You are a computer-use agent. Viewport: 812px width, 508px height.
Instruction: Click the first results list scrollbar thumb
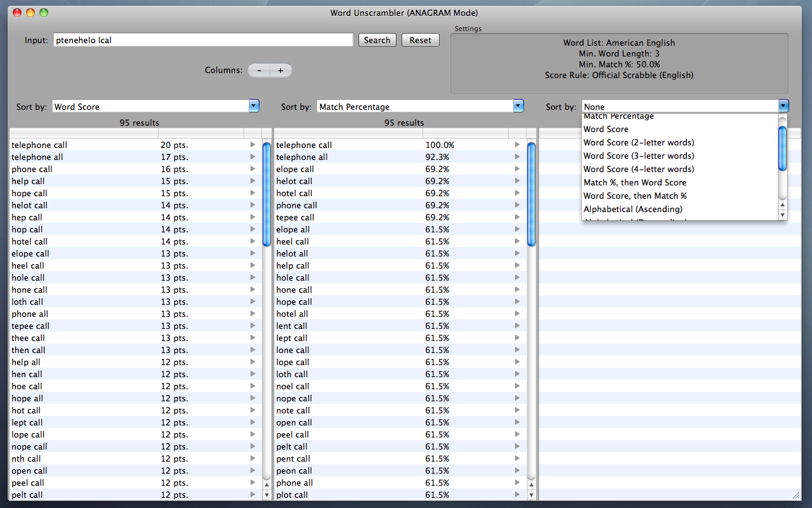pos(266,194)
